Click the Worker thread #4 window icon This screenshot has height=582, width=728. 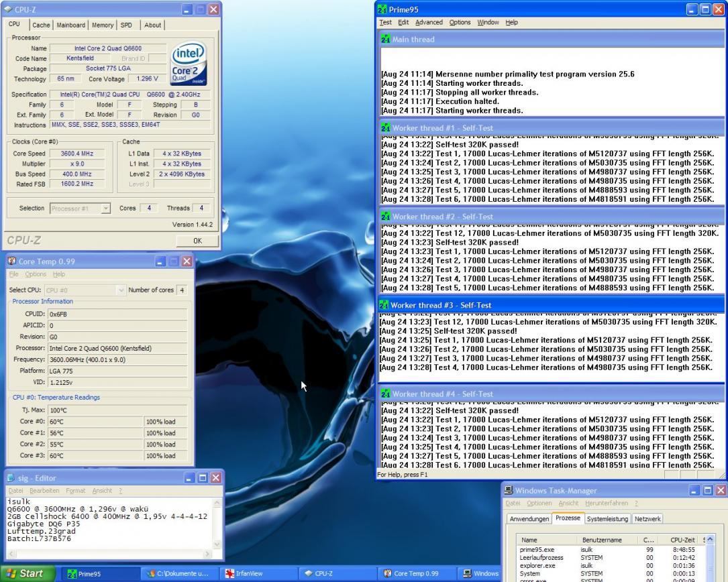[x=385, y=394]
